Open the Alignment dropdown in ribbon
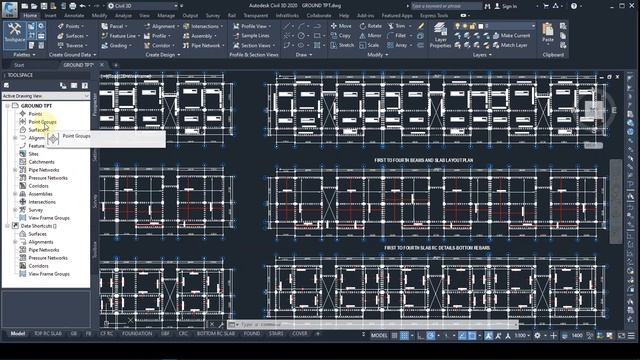640x360 pixels. [x=162, y=26]
